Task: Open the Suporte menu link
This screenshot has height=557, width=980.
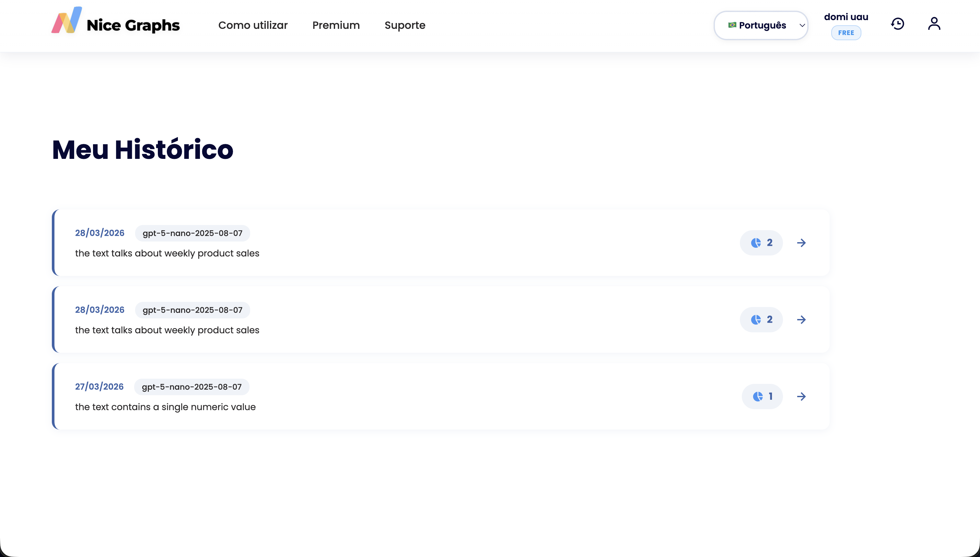Action: (404, 26)
